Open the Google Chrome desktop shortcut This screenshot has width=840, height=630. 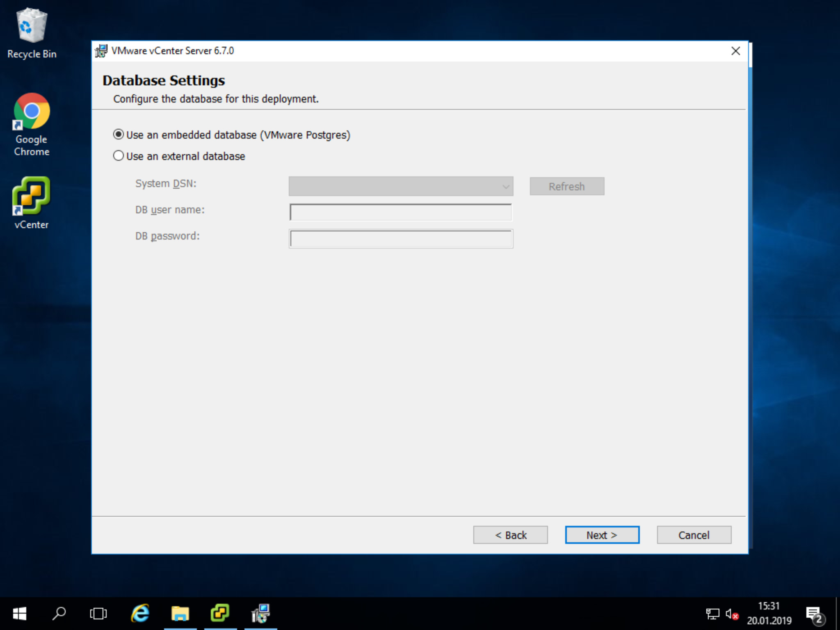coord(32,123)
